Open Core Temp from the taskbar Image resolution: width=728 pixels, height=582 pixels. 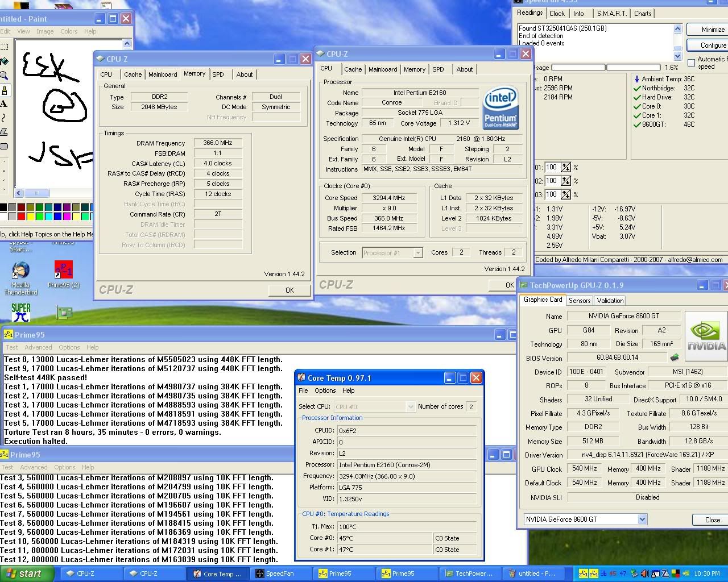point(217,573)
